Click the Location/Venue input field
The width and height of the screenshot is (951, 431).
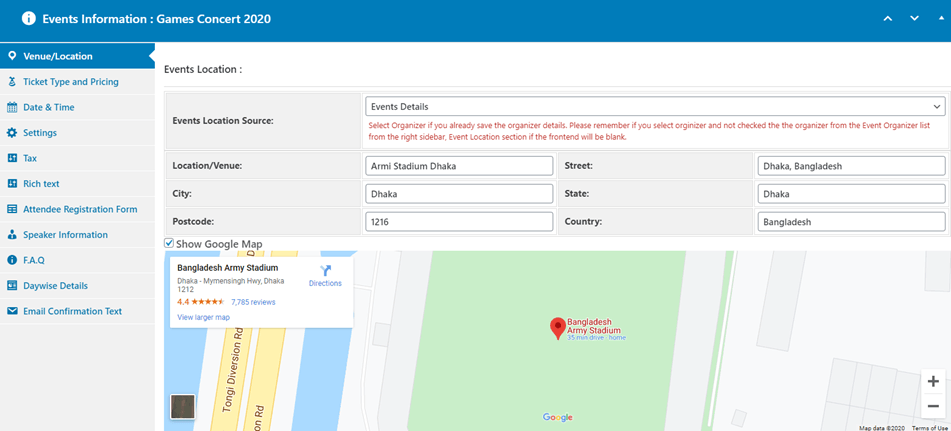tap(459, 165)
